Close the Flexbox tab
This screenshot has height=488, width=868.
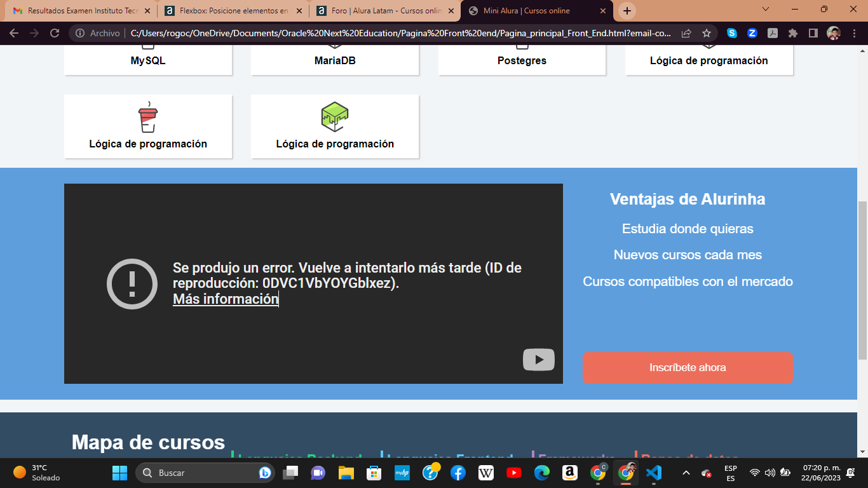(x=299, y=11)
